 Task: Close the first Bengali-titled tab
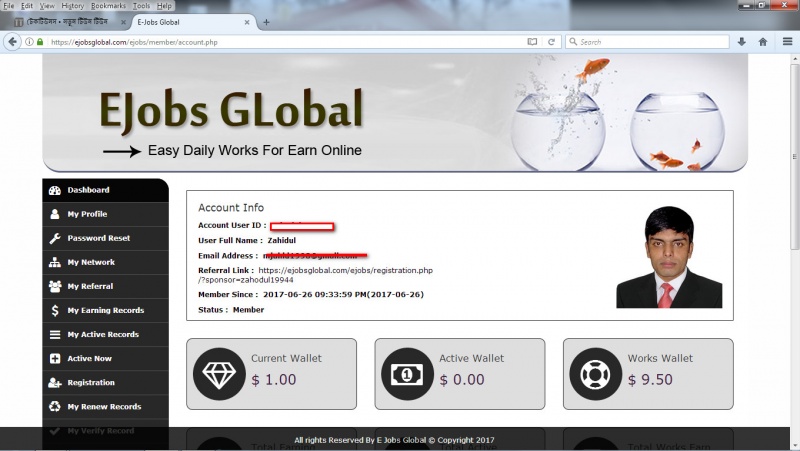point(123,22)
